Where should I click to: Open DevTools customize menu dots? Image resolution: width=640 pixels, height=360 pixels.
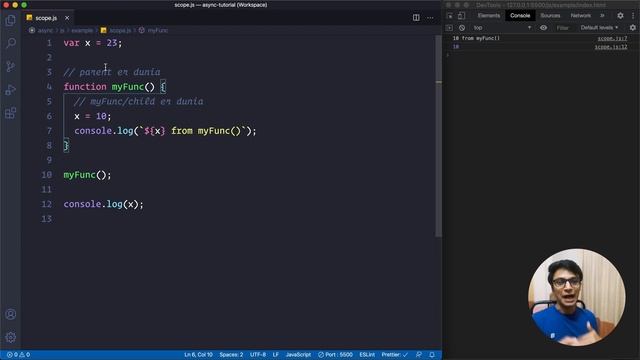click(633, 16)
